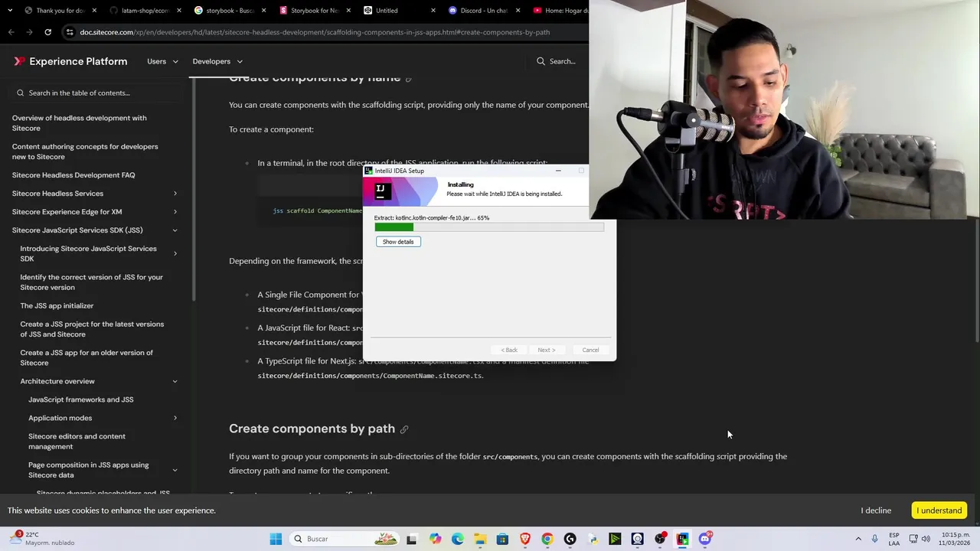Image resolution: width=980 pixels, height=551 pixels.
Task: Open ESP LAA language switcher in tray
Action: [x=893, y=539]
